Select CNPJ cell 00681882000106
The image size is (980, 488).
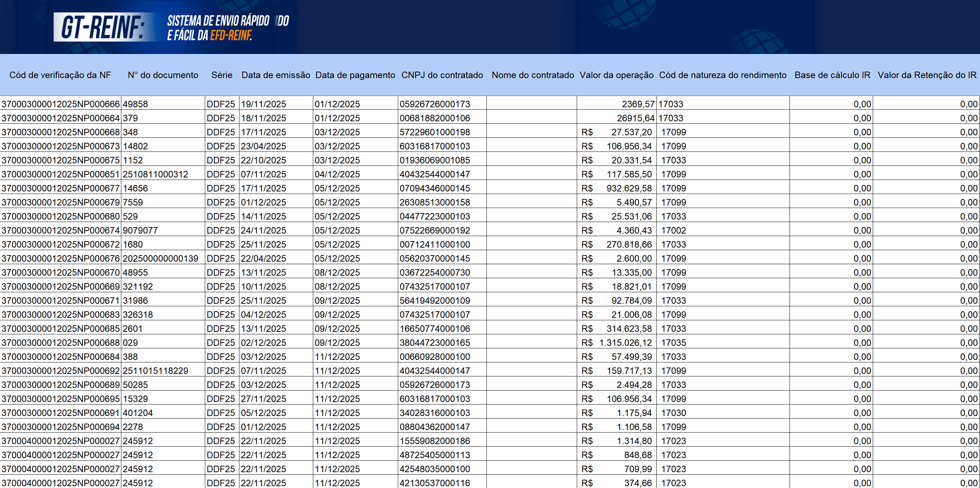pos(442,118)
